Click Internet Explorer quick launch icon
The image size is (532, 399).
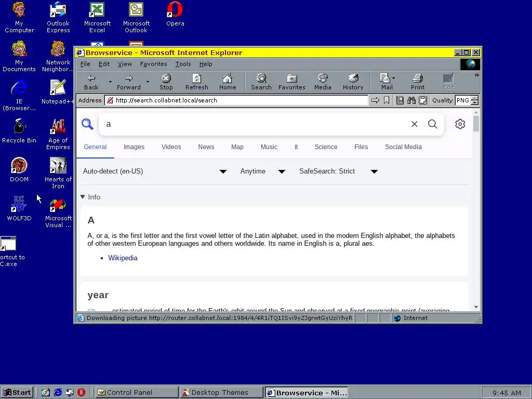tap(58, 393)
